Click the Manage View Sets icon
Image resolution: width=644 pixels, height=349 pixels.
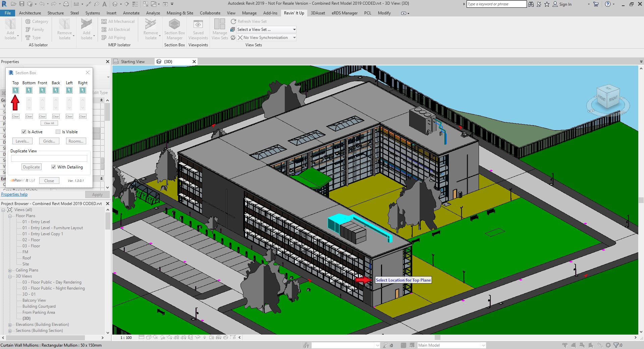220,29
